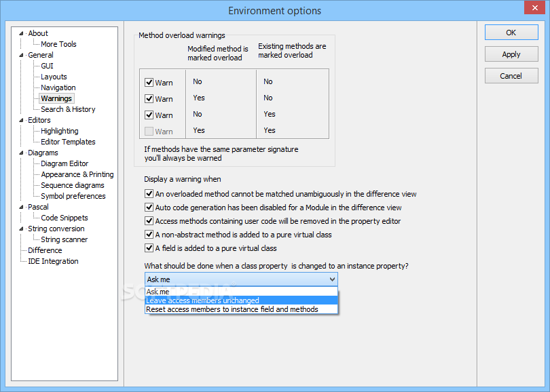Collapse the String conversion tree node
The width and height of the screenshot is (550, 392).
[21, 229]
